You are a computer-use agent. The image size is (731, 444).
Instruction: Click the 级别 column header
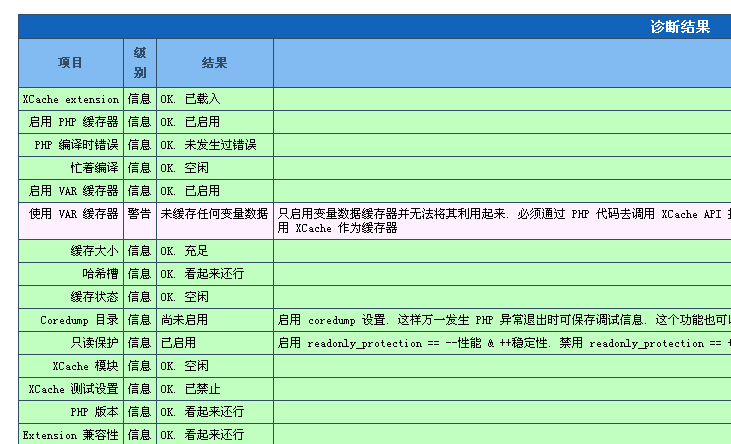click(x=140, y=62)
